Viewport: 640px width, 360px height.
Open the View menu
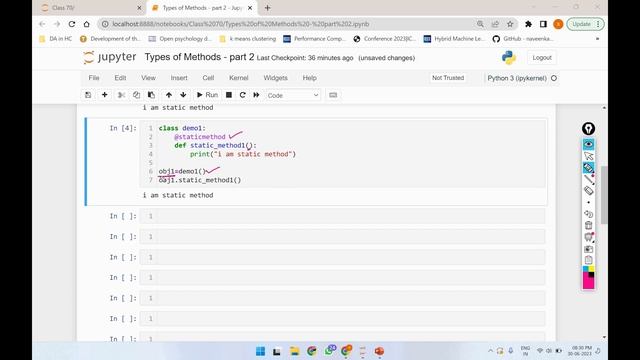(x=148, y=78)
